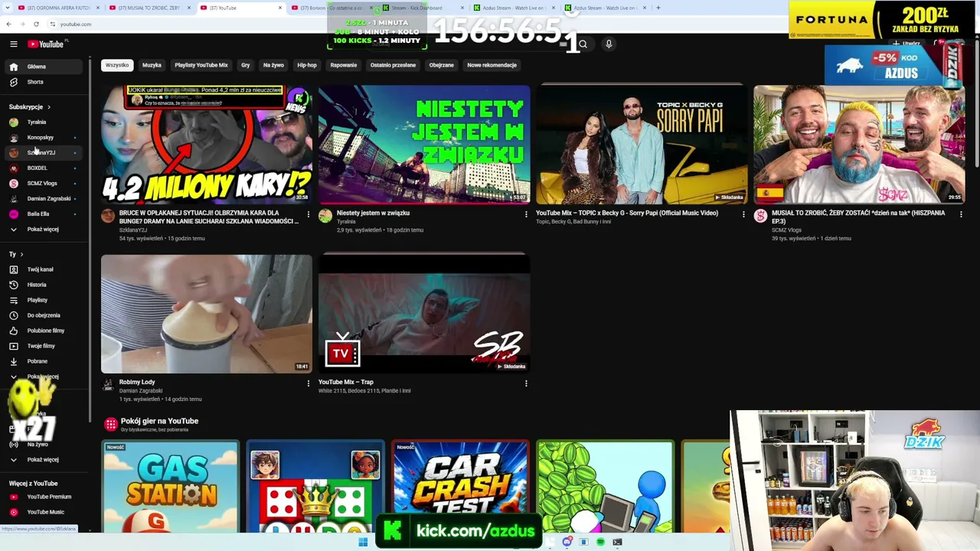
Task: Open three-dot menu for Niestety jestem w związku
Action: (526, 214)
